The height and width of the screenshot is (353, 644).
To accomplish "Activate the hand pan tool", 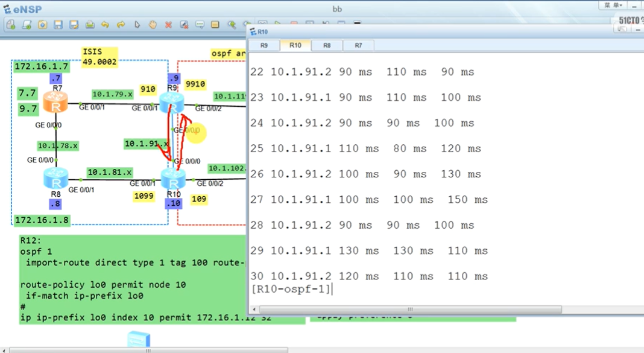I will [153, 25].
